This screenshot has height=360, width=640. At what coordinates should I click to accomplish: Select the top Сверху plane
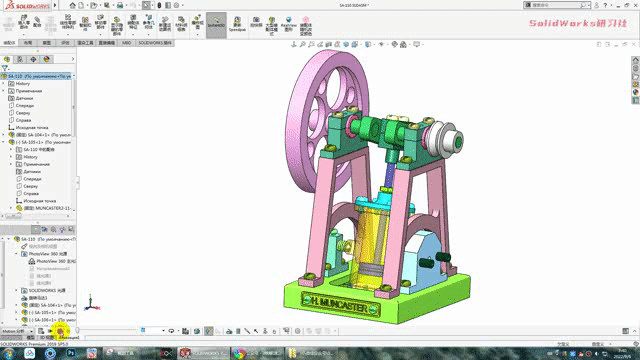pos(23,113)
